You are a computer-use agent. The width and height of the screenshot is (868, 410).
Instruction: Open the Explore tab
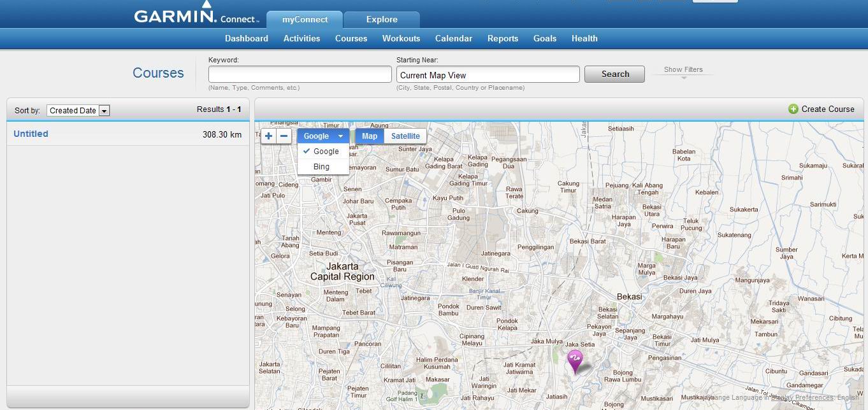point(382,20)
